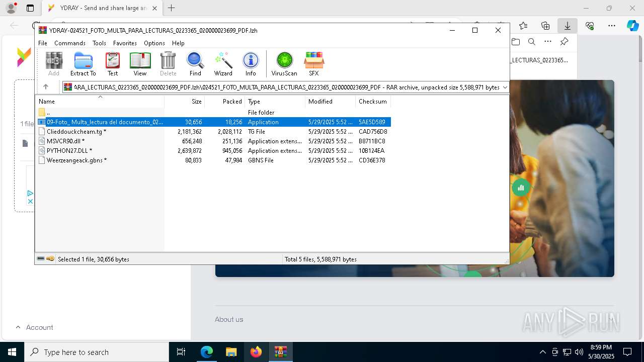The width and height of the screenshot is (644, 362).
Task: Click the password key icon in status bar
Action: coord(50,259)
